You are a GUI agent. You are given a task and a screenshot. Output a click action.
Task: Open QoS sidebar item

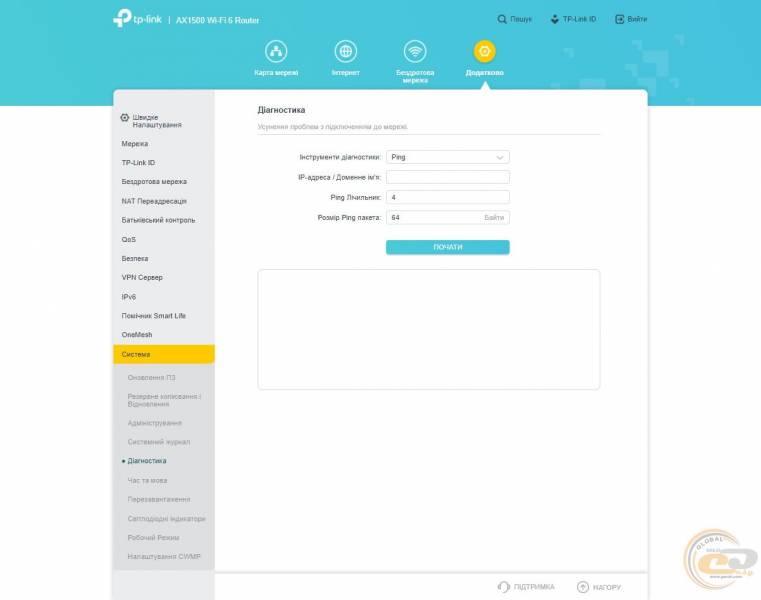[129, 239]
